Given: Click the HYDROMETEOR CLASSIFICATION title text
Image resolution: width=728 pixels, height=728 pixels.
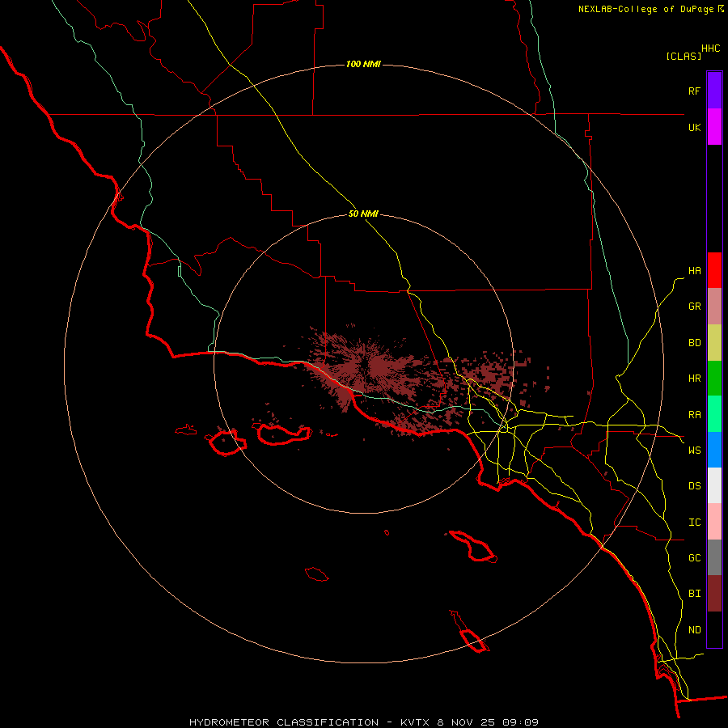Looking at the screenshot, I should click(284, 722).
